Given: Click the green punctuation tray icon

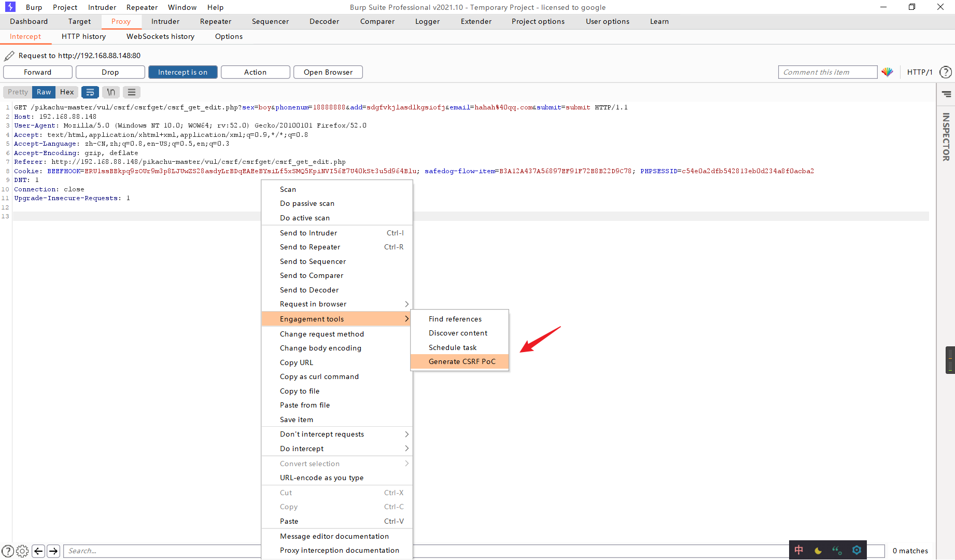Looking at the screenshot, I should click(837, 550).
